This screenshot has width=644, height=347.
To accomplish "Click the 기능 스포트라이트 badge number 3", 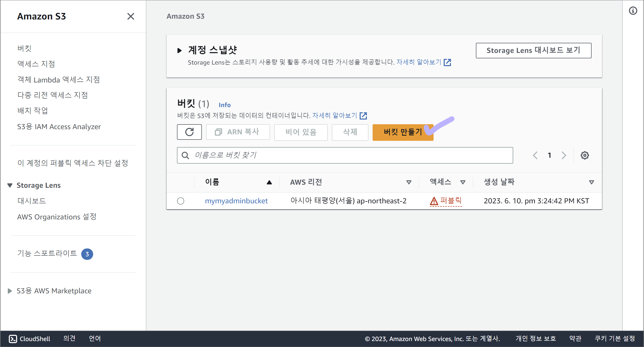I will (87, 254).
